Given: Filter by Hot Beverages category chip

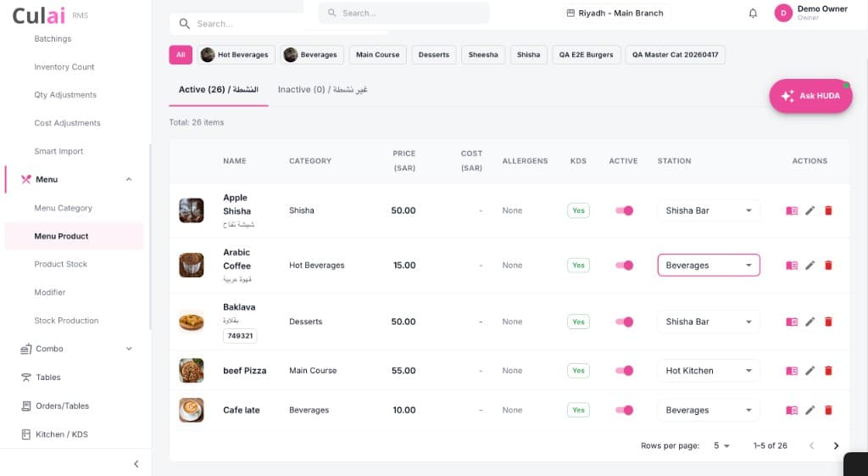Looking at the screenshot, I should point(236,55).
